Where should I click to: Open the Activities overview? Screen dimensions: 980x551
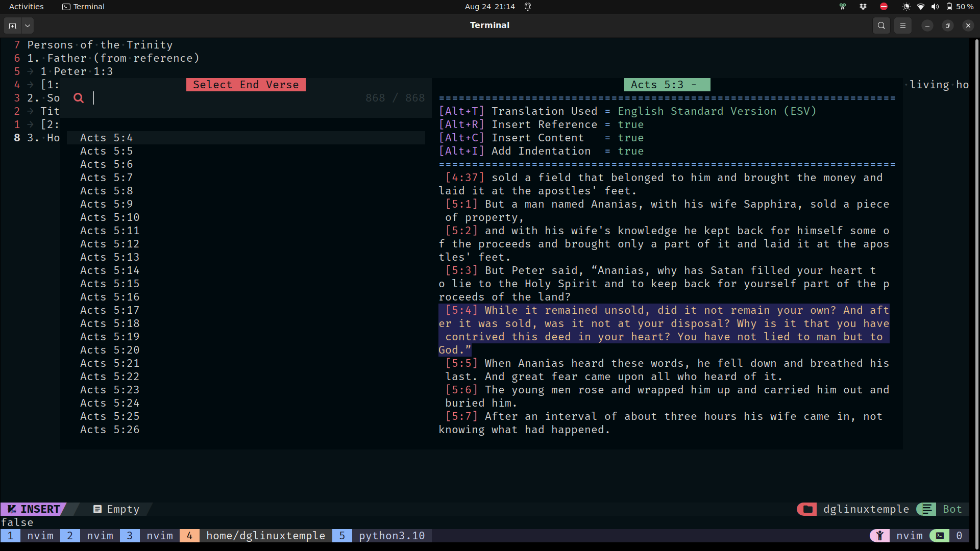point(26,7)
